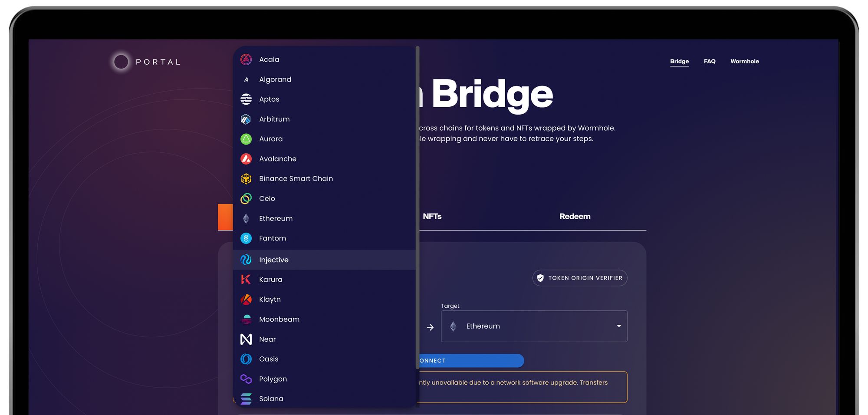Pick Aptos as source chain
This screenshot has width=868, height=415.
(x=324, y=99)
